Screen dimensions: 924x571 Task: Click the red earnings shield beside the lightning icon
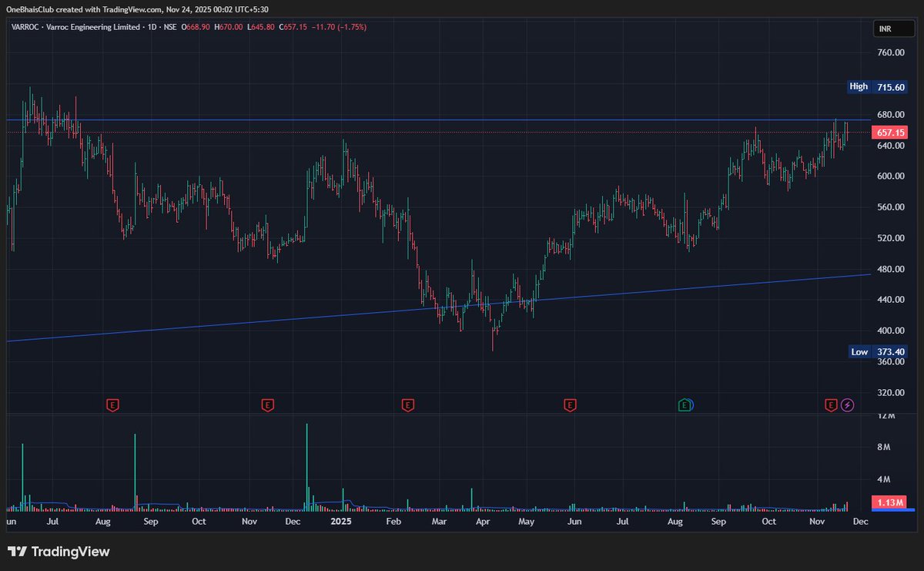click(x=831, y=404)
